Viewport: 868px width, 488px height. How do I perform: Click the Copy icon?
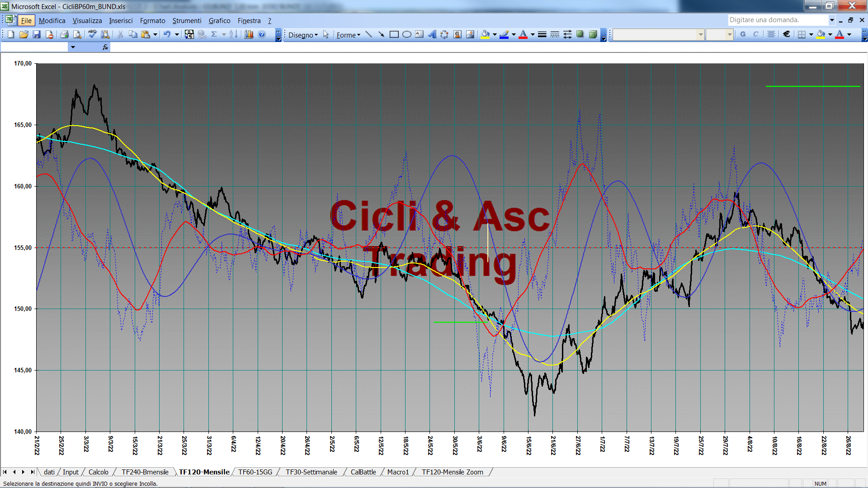pos(133,34)
